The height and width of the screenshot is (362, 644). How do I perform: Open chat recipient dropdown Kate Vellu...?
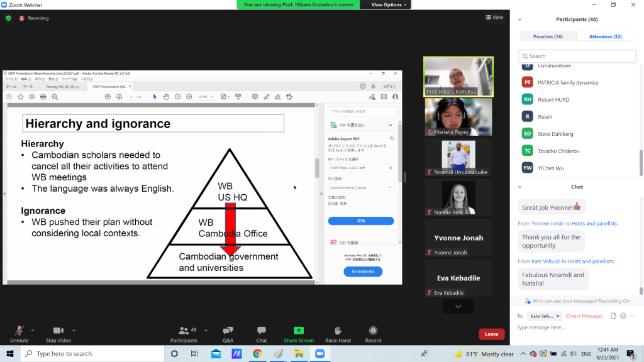click(x=545, y=316)
